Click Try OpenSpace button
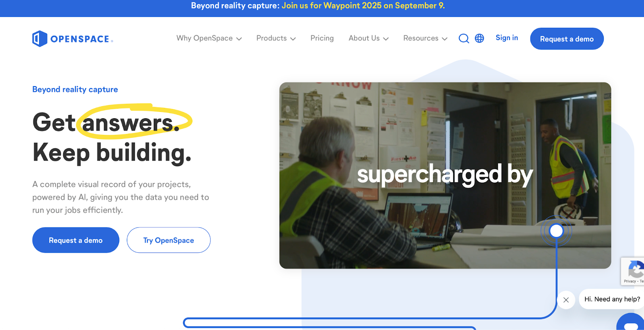 [x=169, y=240]
